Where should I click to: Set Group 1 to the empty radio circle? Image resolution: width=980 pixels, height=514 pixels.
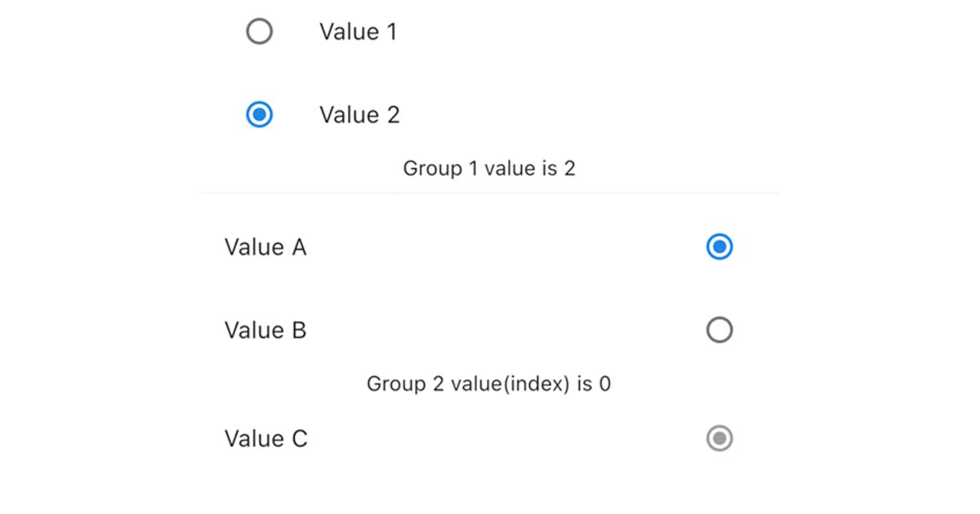[259, 32]
